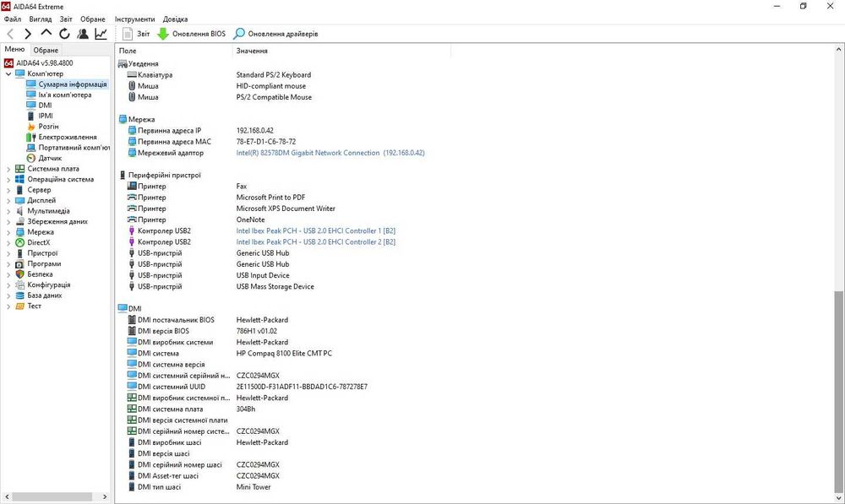Expand the Збереження даних tree node

point(9,221)
